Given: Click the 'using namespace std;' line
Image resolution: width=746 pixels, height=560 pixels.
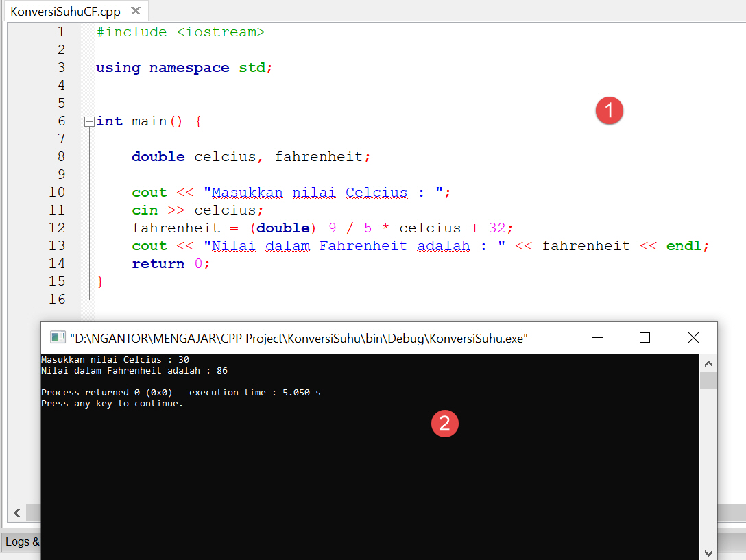Looking at the screenshot, I should click(x=184, y=68).
